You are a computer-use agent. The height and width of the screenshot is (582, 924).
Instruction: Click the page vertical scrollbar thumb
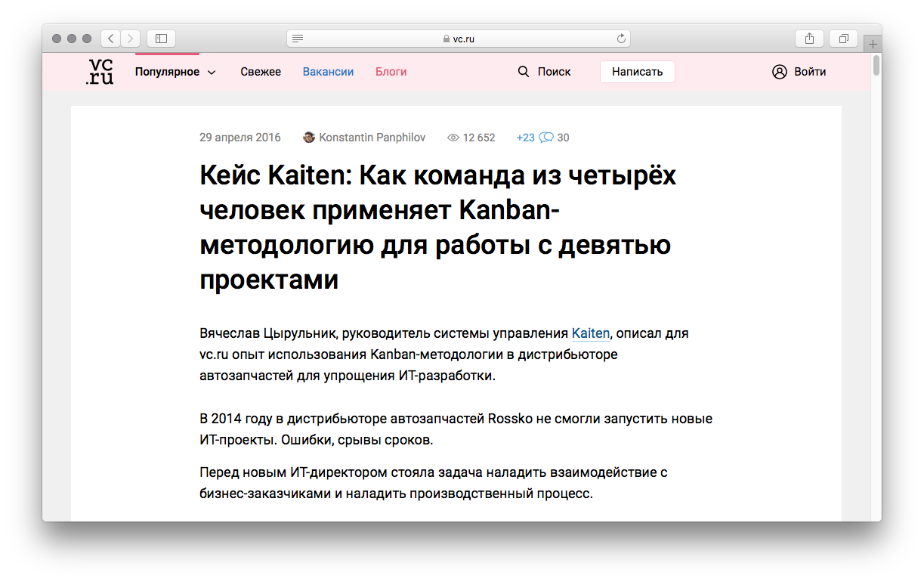[876, 66]
